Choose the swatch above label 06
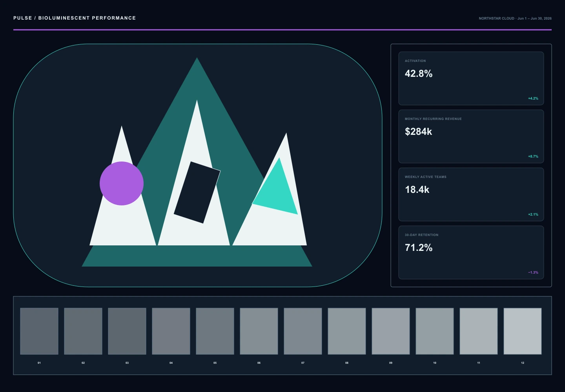565x392 pixels. 259,331
